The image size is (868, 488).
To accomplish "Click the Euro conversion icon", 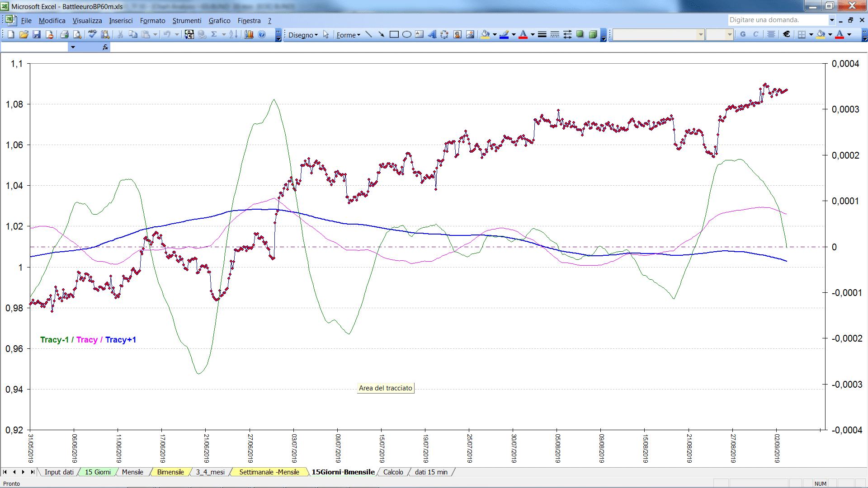I will tap(189, 34).
